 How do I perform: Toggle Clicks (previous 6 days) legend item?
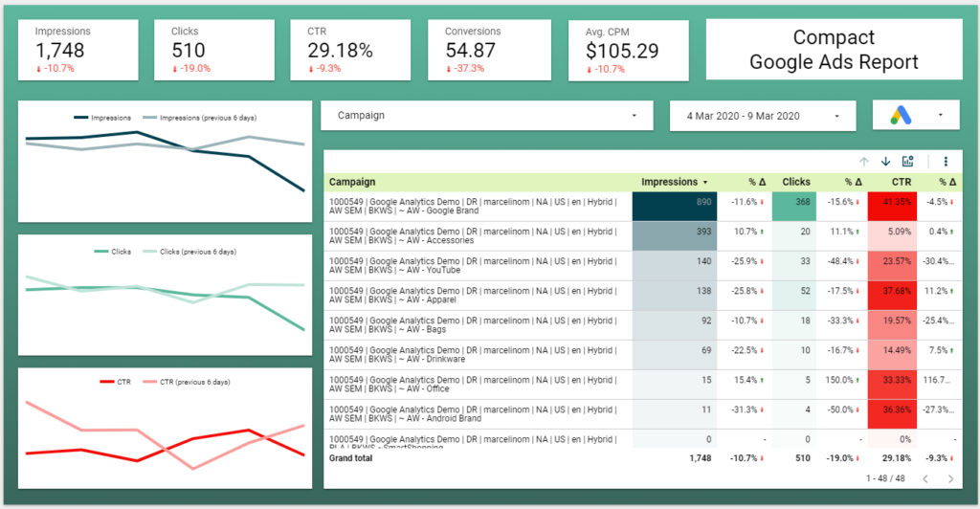coord(189,252)
